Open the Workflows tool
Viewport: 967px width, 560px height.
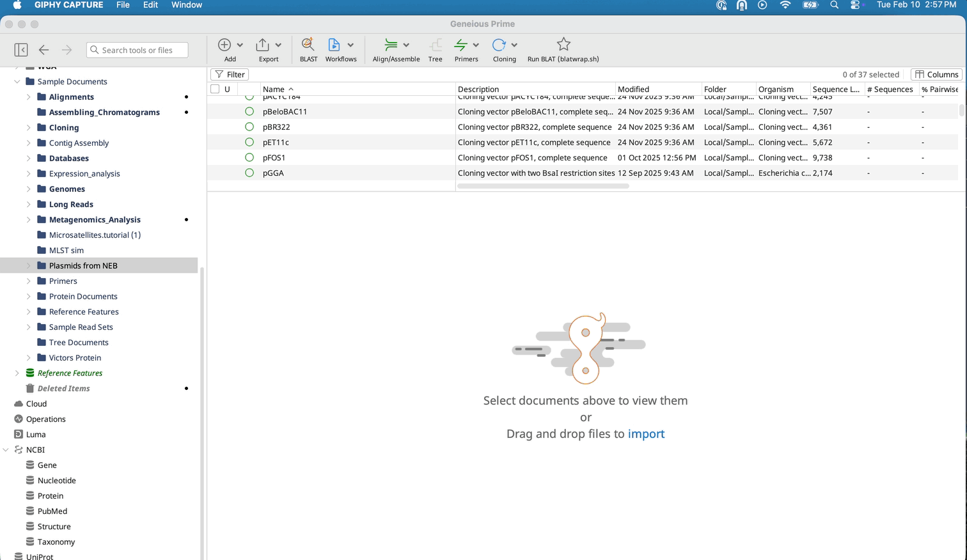[x=334, y=45]
